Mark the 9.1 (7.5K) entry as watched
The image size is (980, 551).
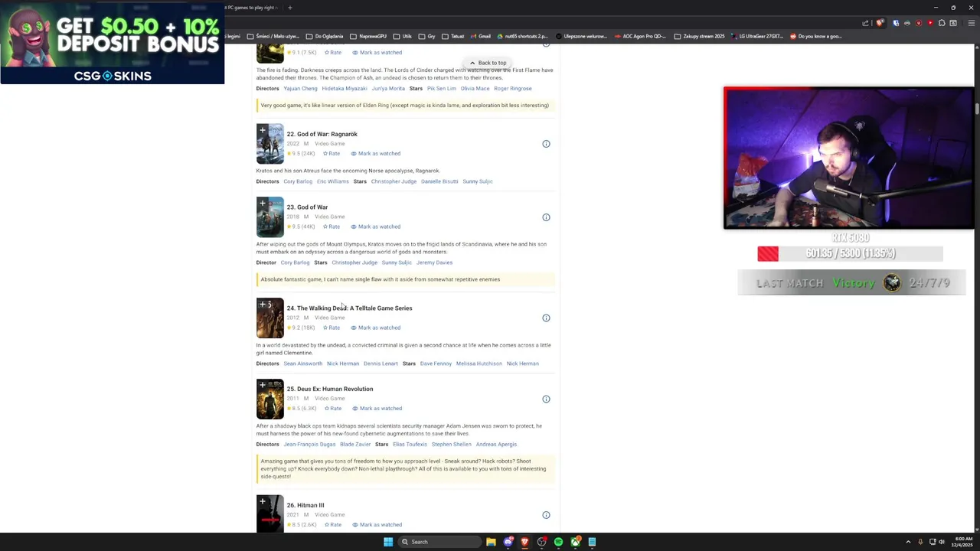pyautogui.click(x=377, y=53)
